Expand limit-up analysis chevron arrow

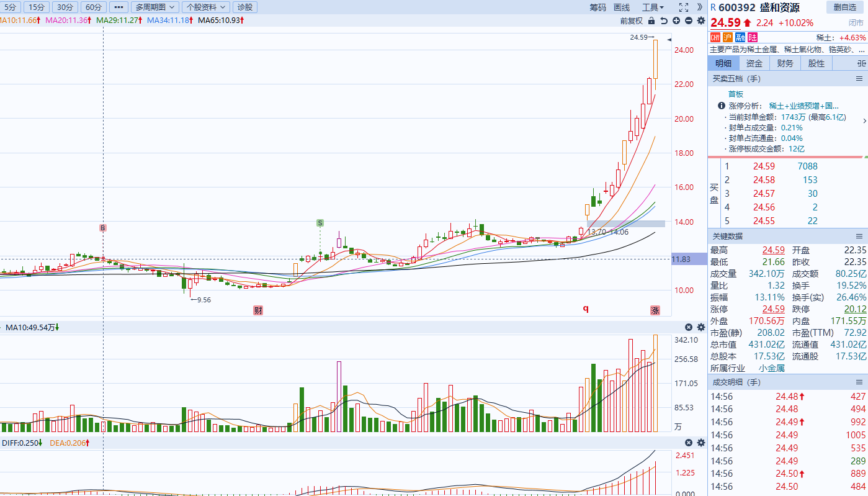864,120
